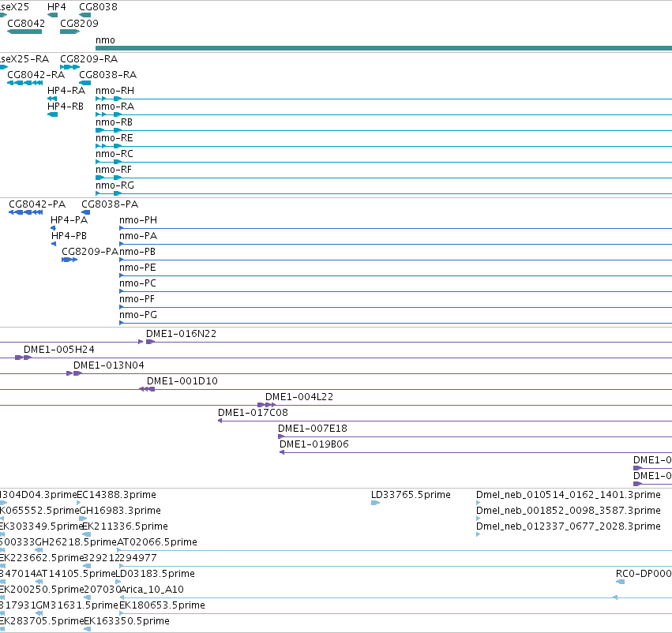Select protein nmo-PC label
The height and width of the screenshot is (633, 672).
tap(137, 283)
